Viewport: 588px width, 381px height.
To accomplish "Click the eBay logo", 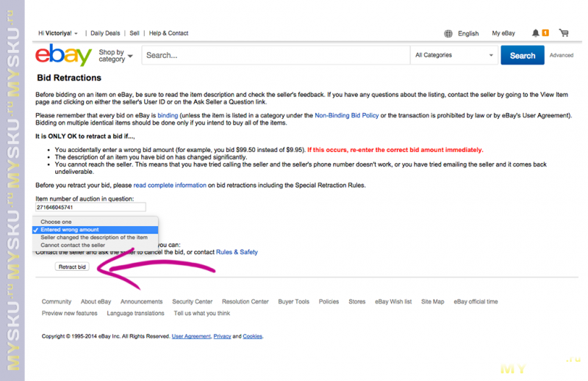I will pyautogui.click(x=63, y=55).
